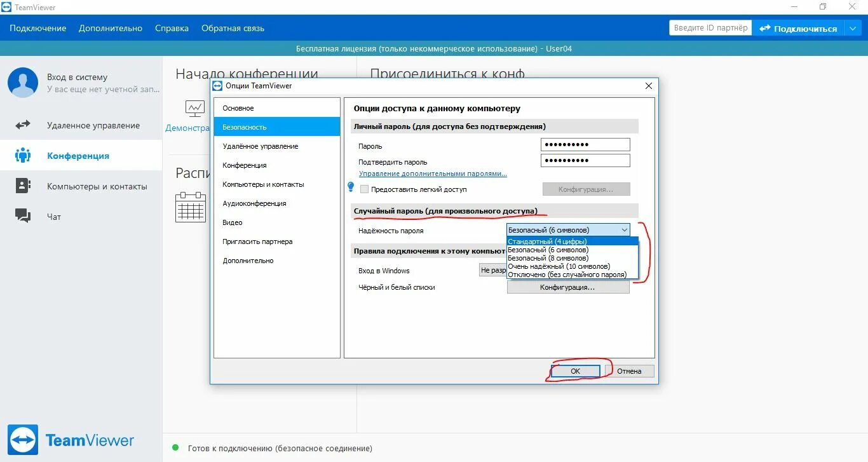Choose Безопасный (8 символов) option
The height and width of the screenshot is (462, 868).
572,258
